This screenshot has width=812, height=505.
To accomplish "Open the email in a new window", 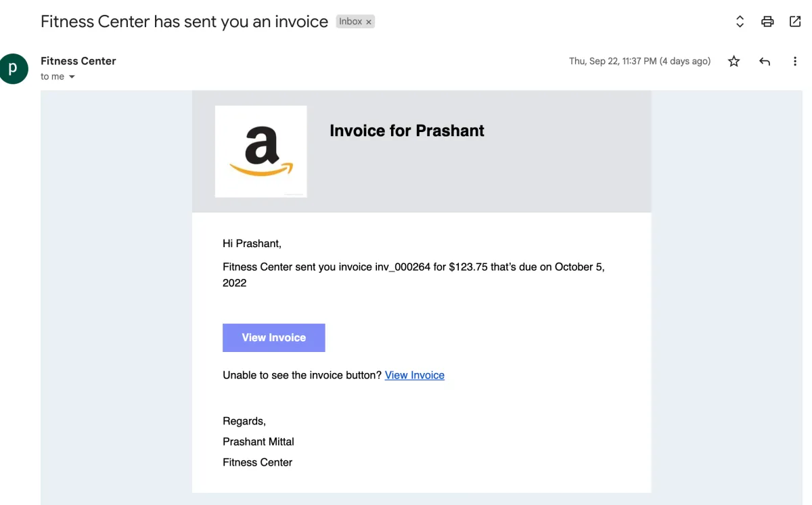I will tap(795, 22).
